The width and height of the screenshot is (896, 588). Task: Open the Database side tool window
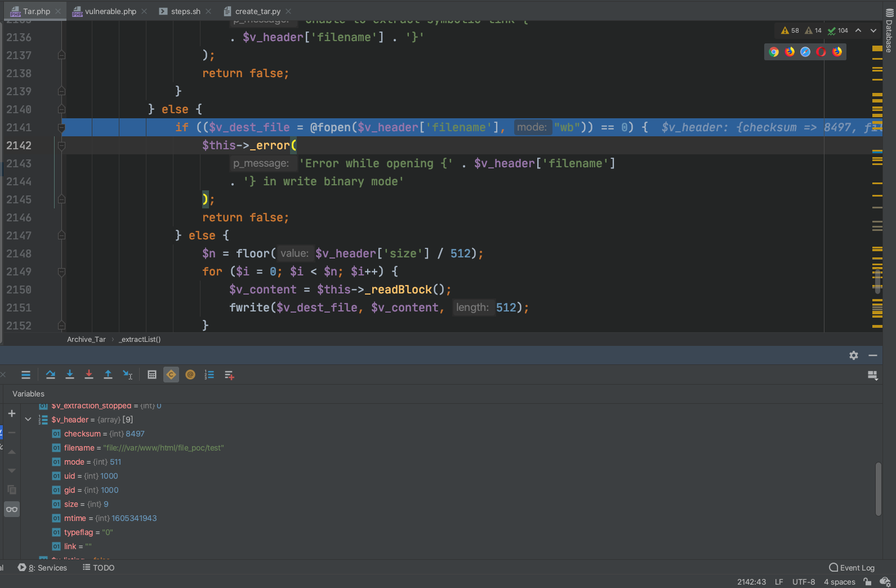(889, 31)
